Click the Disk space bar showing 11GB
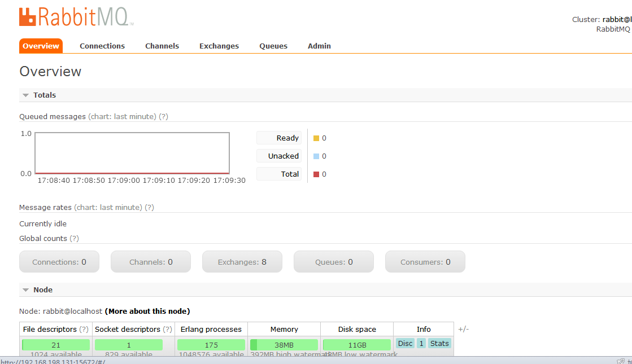This screenshot has height=364, width=632. pos(357,345)
